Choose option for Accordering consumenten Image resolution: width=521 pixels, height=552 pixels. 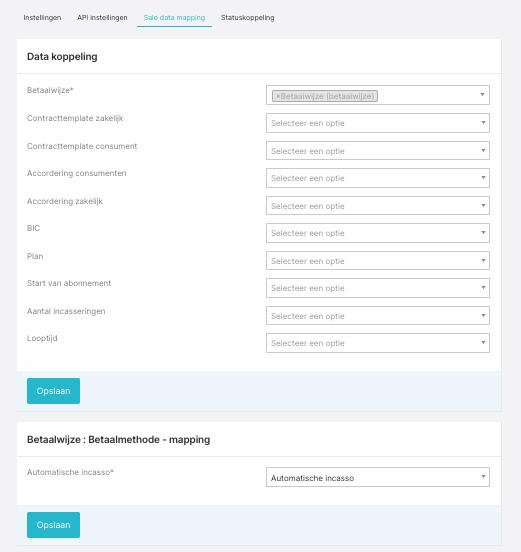tap(378, 178)
